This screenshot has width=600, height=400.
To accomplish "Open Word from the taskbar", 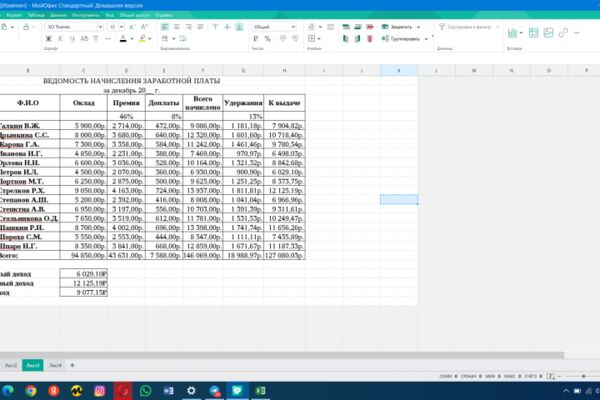I will tap(168, 391).
